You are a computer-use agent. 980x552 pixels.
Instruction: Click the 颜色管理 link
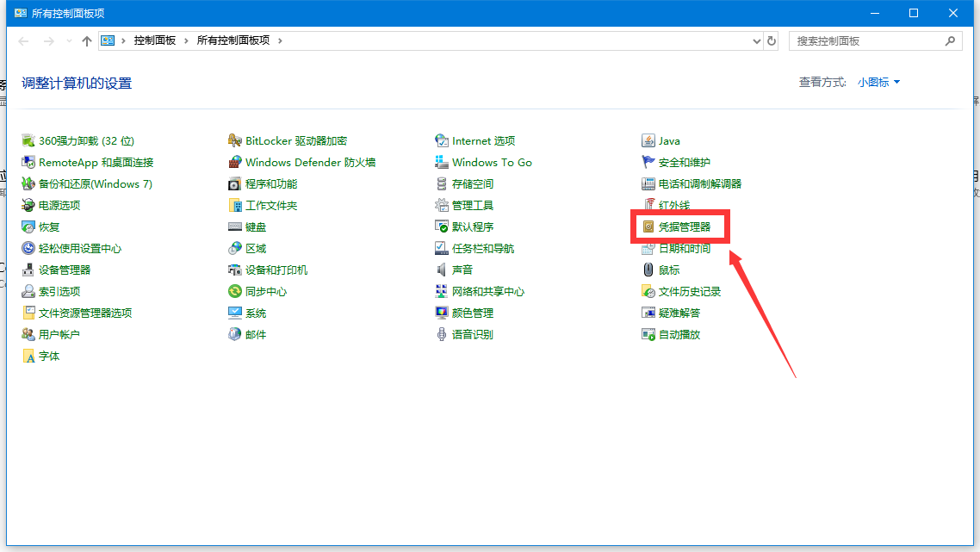pos(473,313)
